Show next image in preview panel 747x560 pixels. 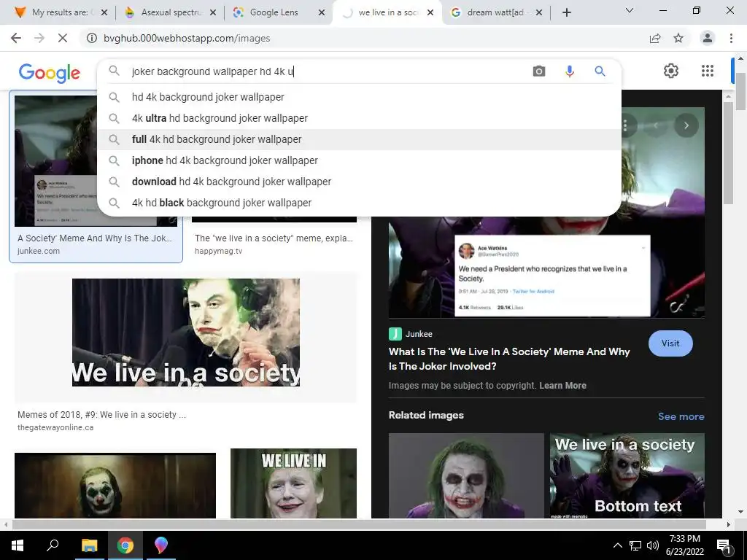click(686, 125)
